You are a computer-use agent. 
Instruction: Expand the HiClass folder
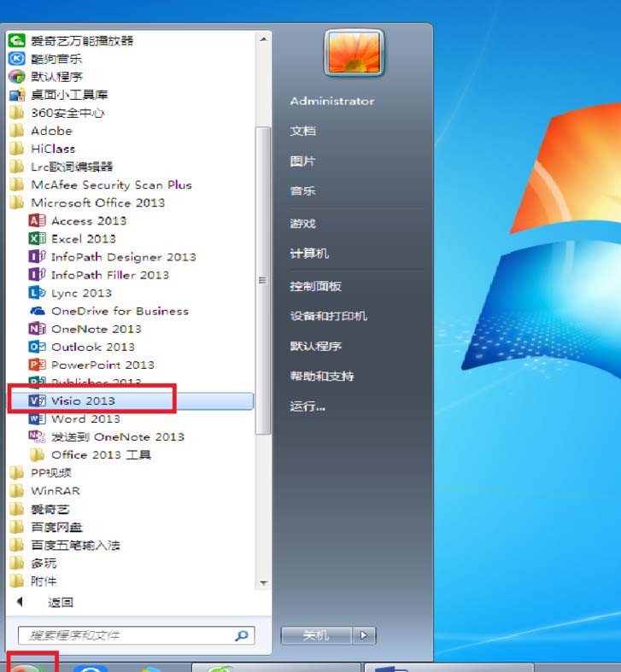(x=42, y=149)
